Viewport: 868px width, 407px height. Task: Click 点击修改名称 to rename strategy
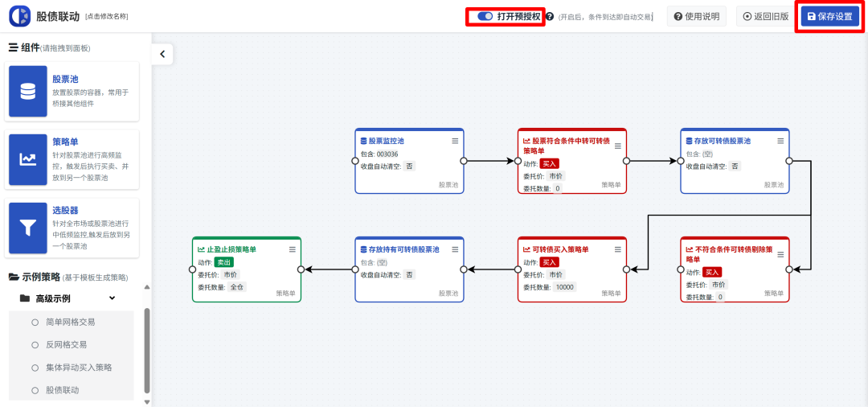point(106,17)
